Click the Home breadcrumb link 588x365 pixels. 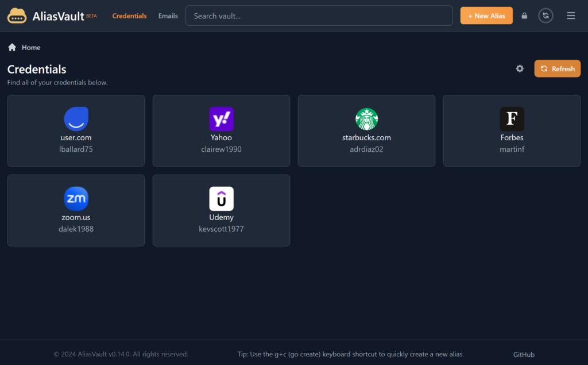pos(31,48)
